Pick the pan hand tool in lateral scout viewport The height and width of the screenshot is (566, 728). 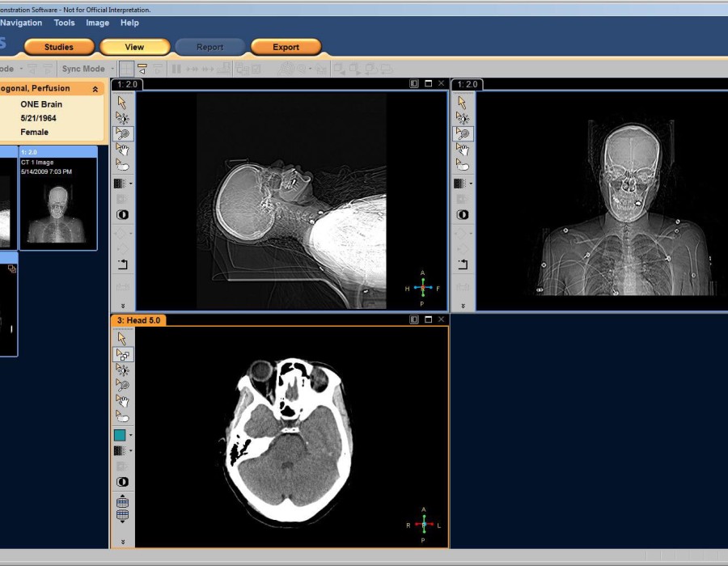coord(122,149)
